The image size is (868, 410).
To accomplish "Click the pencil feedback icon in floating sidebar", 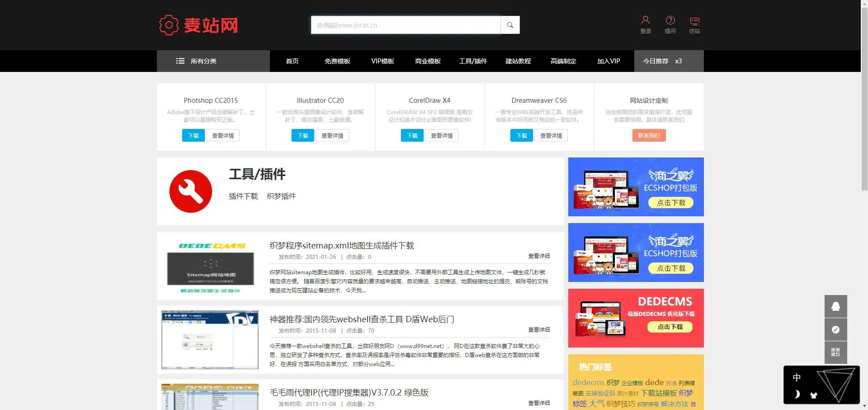I will tap(835, 329).
